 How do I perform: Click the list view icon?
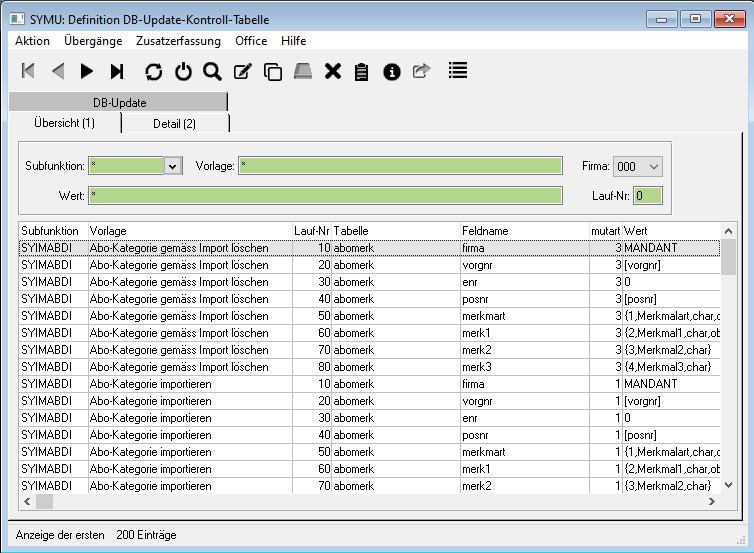[x=458, y=71]
